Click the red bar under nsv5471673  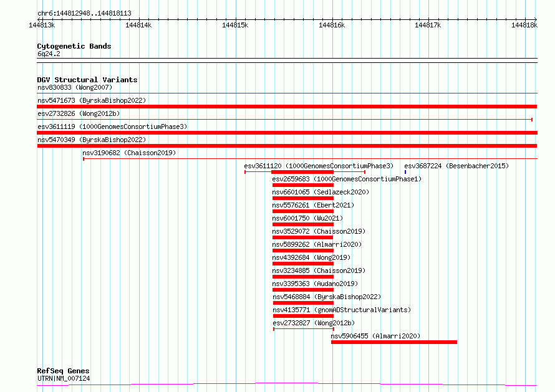[x=287, y=107]
